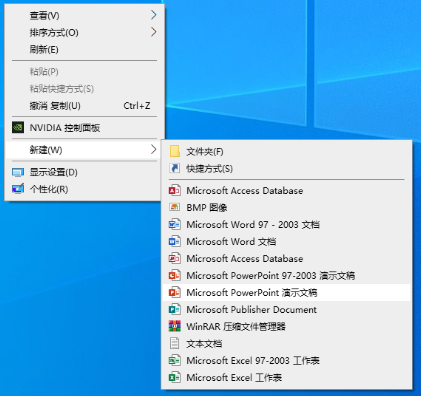Click the arrow next to 新建(W)
Image resolution: width=421 pixels, height=396 pixels.
[153, 150]
